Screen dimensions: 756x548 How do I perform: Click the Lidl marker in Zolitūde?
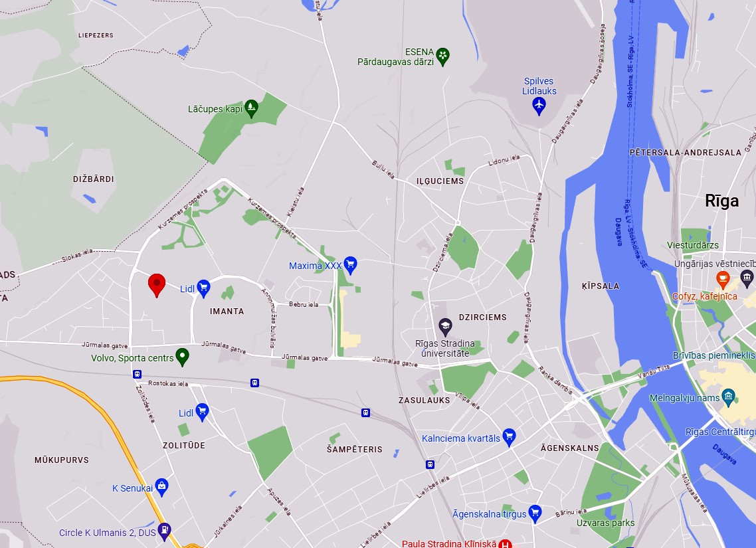(202, 412)
